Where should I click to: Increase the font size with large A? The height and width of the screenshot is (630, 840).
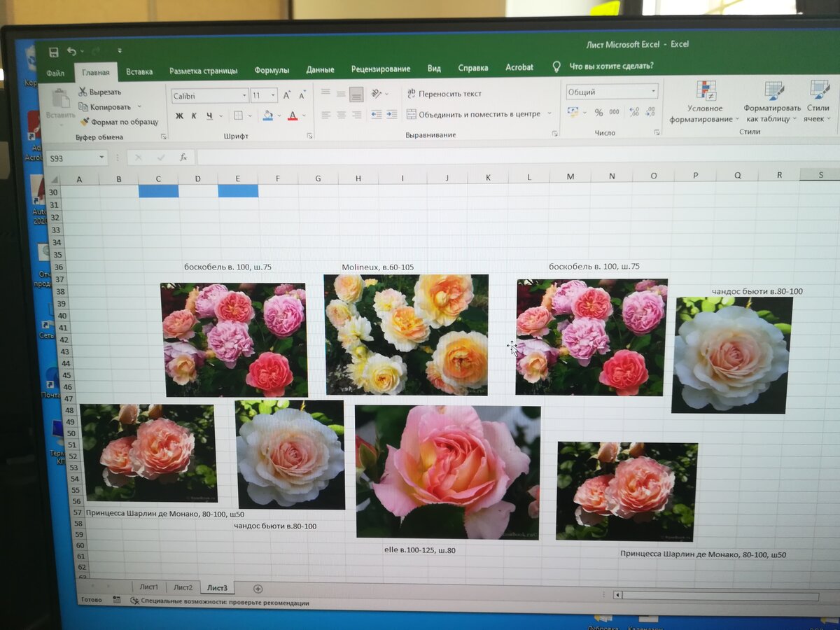pyautogui.click(x=287, y=95)
